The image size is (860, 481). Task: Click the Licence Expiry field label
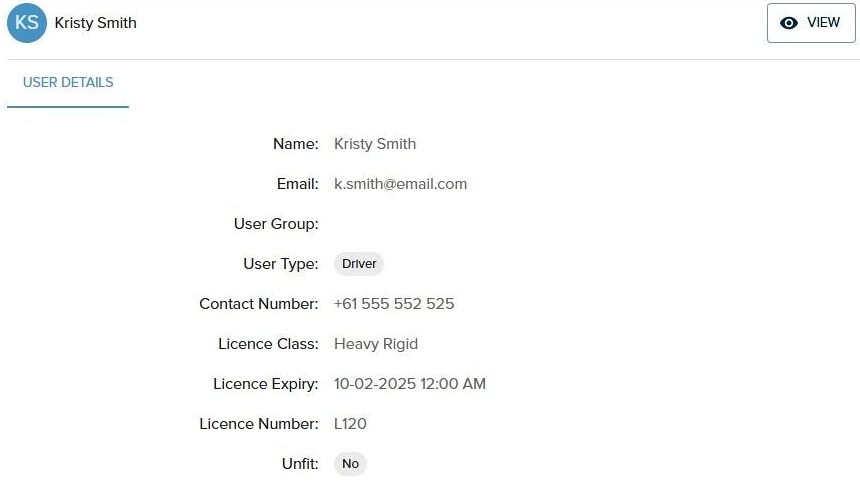click(x=266, y=384)
